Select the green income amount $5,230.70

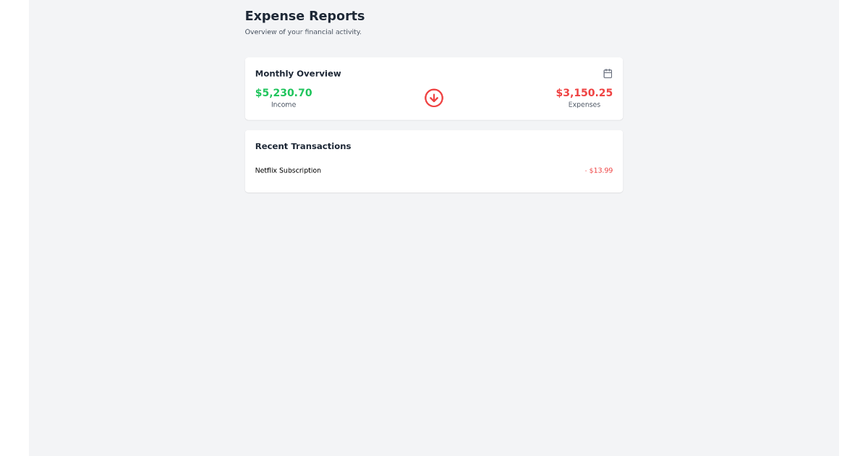pos(284,92)
